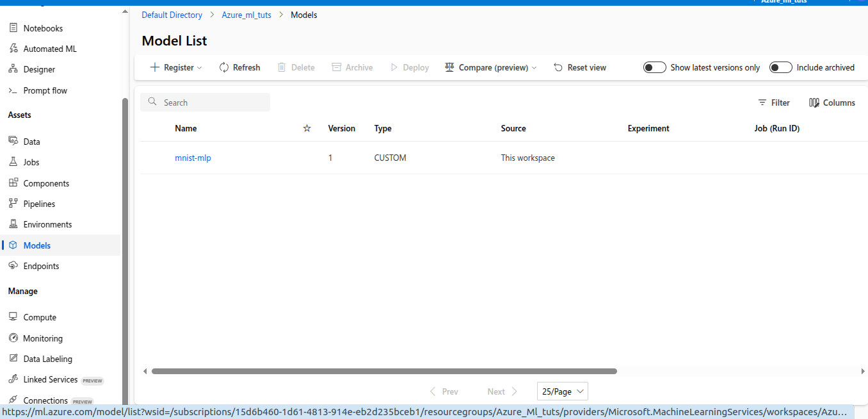This screenshot has height=419, width=868.
Task: Open the Notebooks section
Action: (42, 28)
